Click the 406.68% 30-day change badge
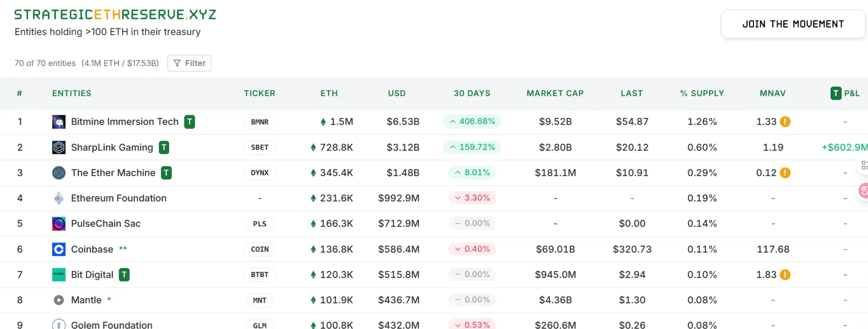 (472, 121)
